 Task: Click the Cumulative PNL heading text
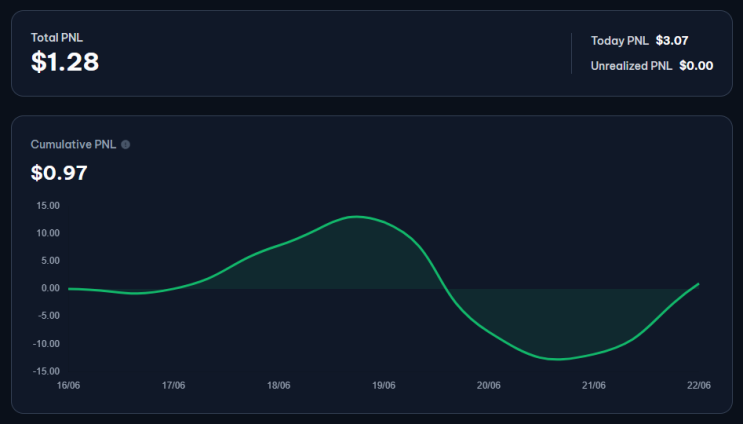[73, 144]
